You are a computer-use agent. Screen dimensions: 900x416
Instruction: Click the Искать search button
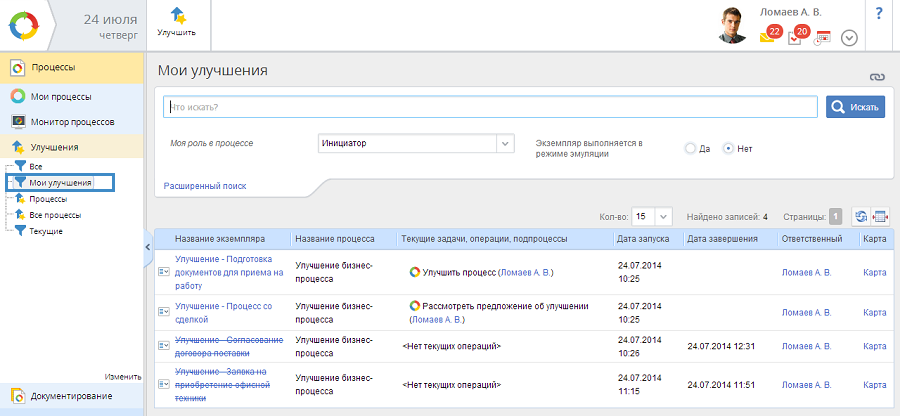[855, 107]
